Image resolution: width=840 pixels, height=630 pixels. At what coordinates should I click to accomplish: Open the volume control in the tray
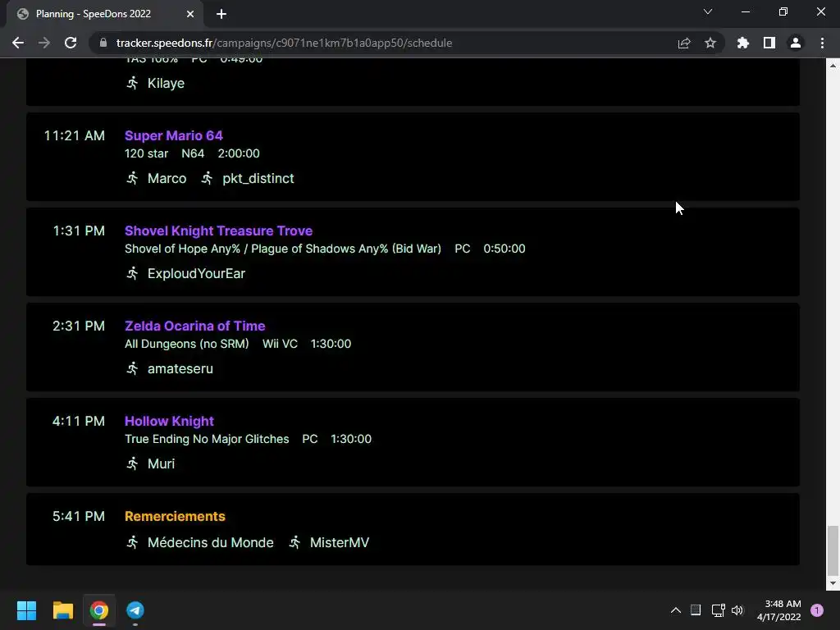pos(737,610)
